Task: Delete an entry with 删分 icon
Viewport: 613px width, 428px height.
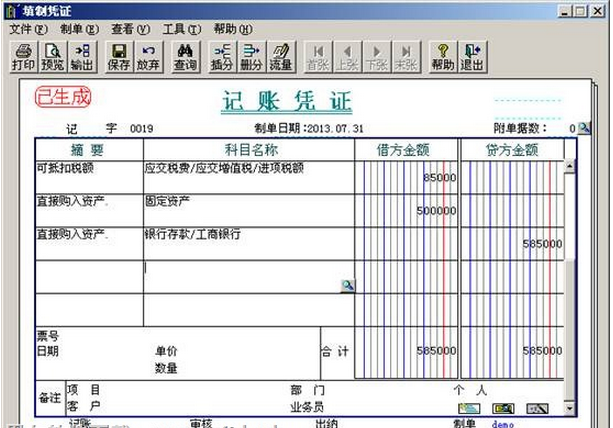Action: pyautogui.click(x=252, y=56)
